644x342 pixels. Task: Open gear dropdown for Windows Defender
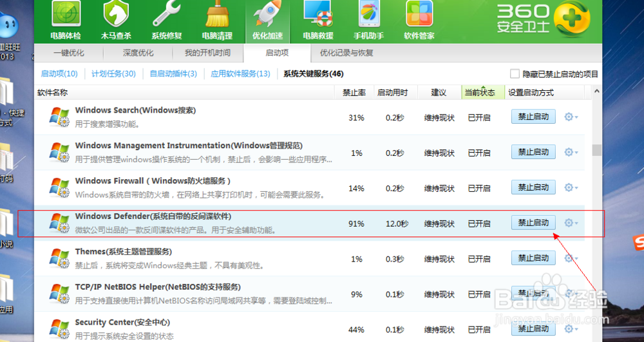[571, 223]
